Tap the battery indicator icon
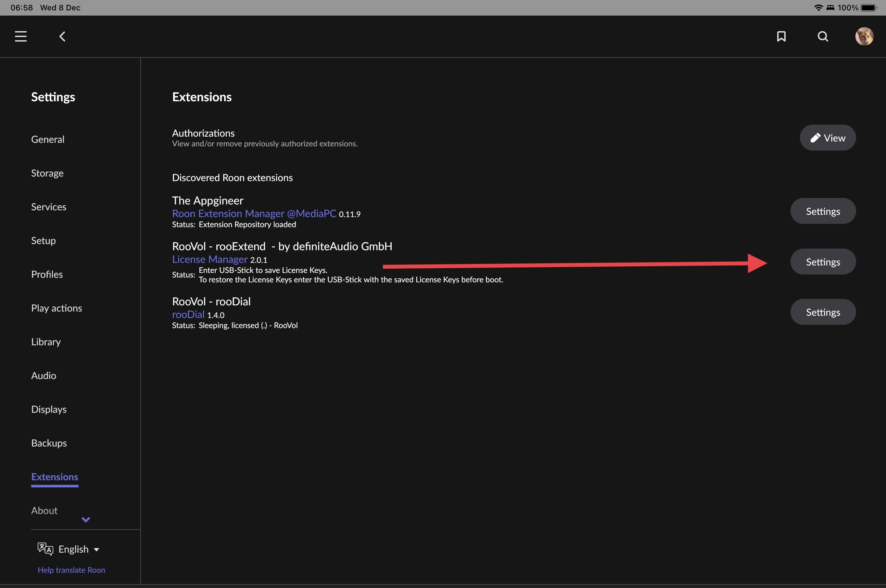The width and height of the screenshot is (886, 588). point(868,7)
